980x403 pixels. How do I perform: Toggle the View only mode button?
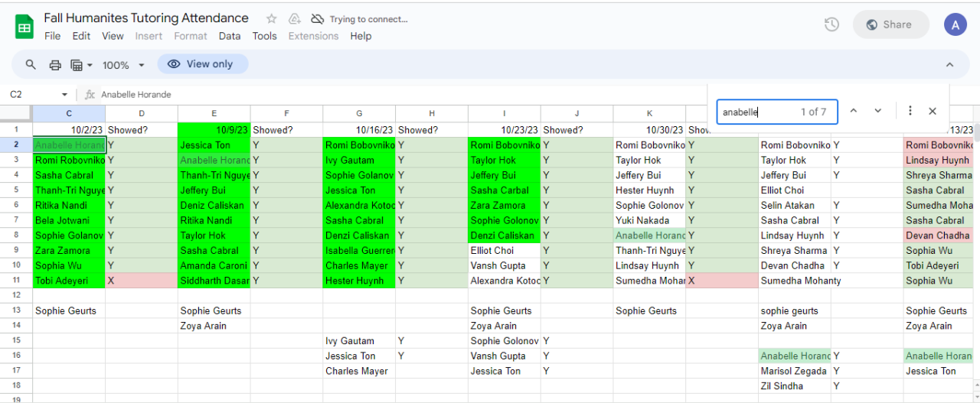coord(202,64)
